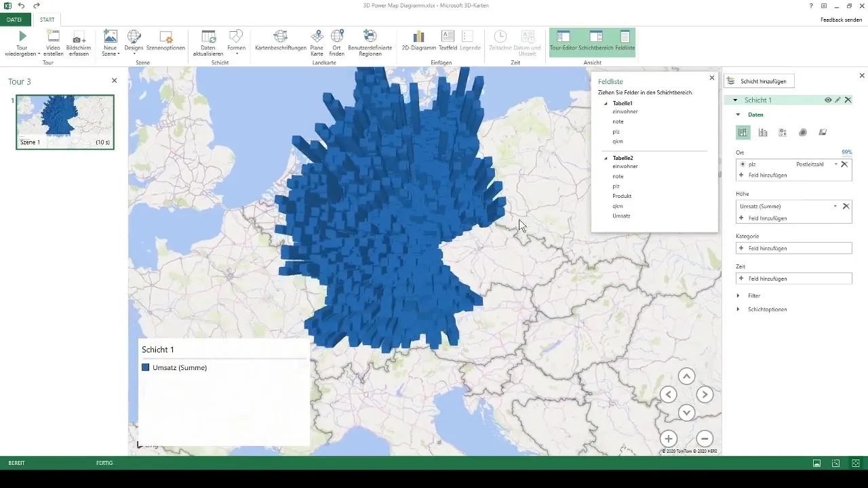The image size is (868, 488).
Task: Collapse Tabelle1 in Feldliste
Action: coord(606,104)
